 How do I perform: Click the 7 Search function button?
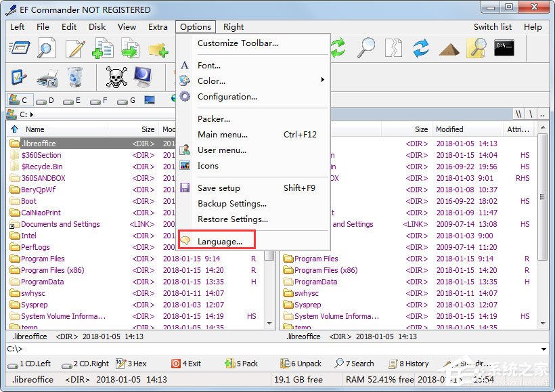click(355, 364)
